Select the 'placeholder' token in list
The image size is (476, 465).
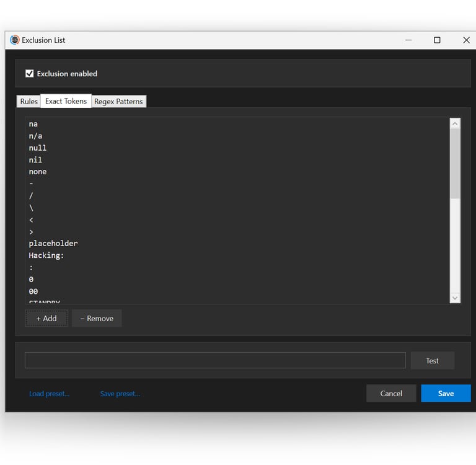(53, 243)
